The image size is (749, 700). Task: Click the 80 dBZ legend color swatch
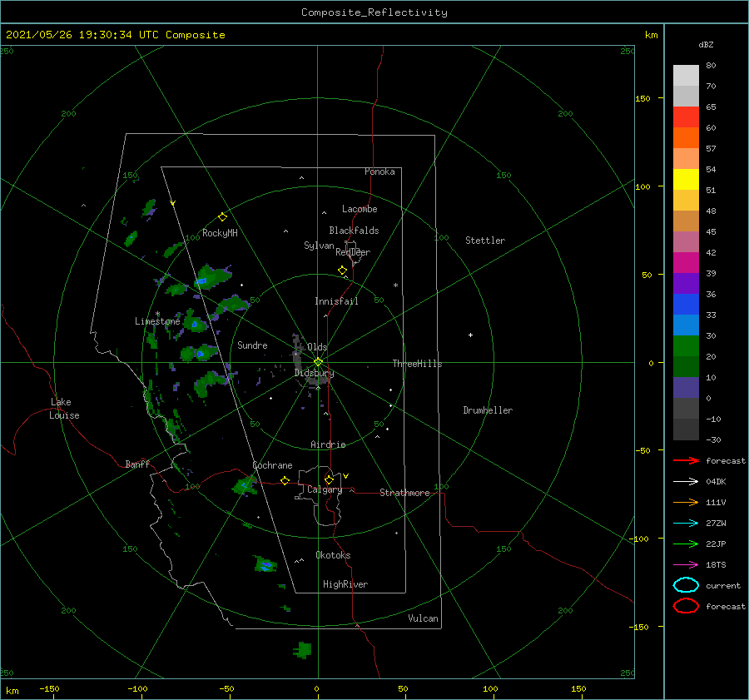pyautogui.click(x=686, y=75)
